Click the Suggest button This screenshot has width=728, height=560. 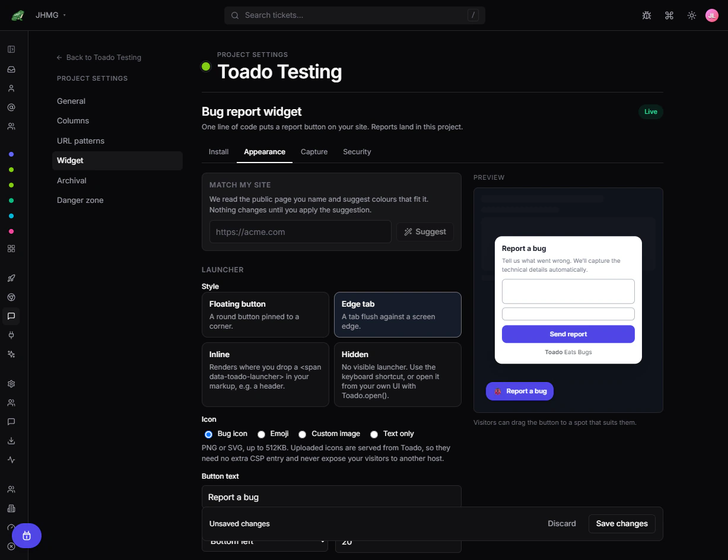(425, 232)
